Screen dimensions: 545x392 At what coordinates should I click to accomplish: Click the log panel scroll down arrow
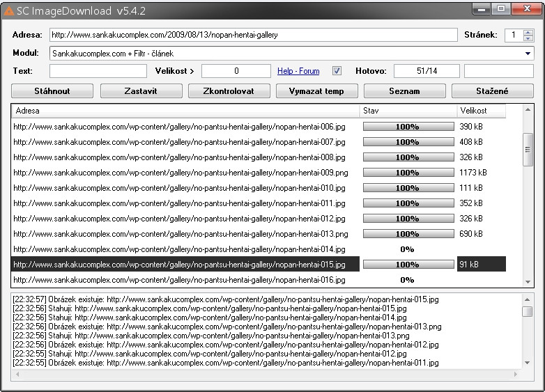528,363
